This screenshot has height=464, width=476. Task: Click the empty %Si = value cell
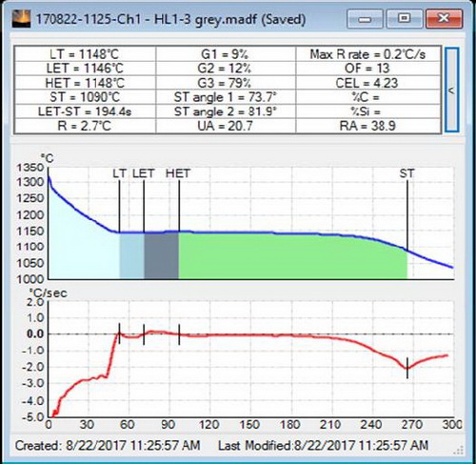(368, 111)
